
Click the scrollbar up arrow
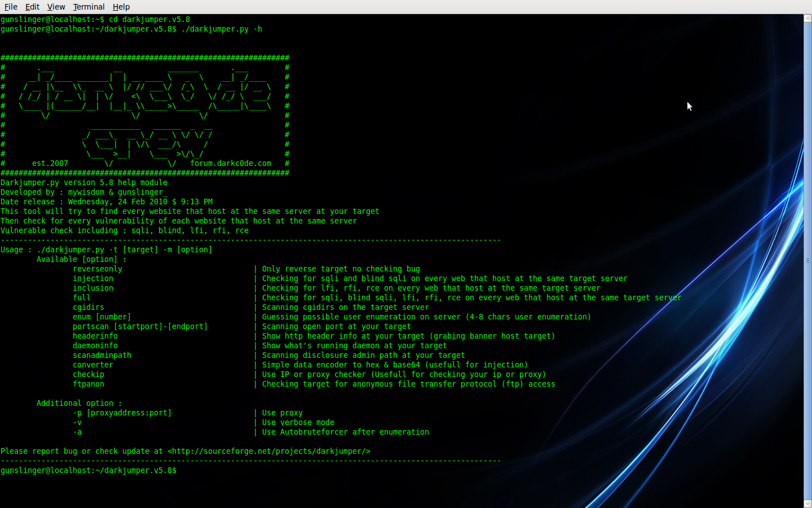(x=807, y=19)
